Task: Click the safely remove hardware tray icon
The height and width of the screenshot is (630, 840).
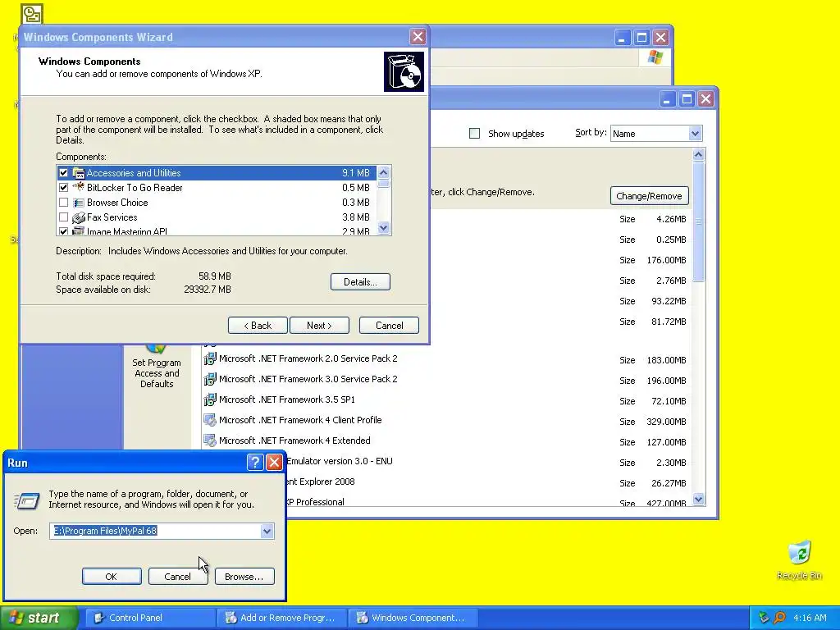Action: 765,618
